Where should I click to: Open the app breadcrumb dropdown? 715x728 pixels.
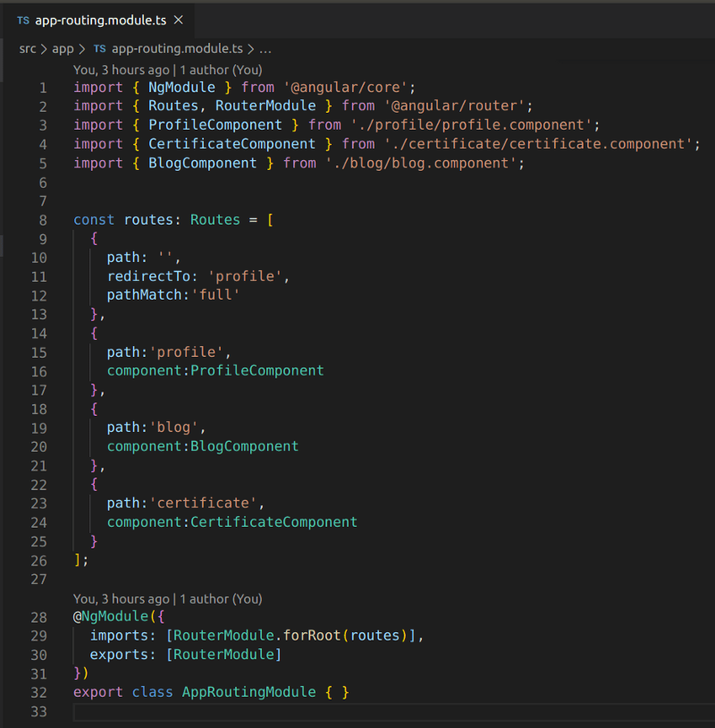click(63, 49)
